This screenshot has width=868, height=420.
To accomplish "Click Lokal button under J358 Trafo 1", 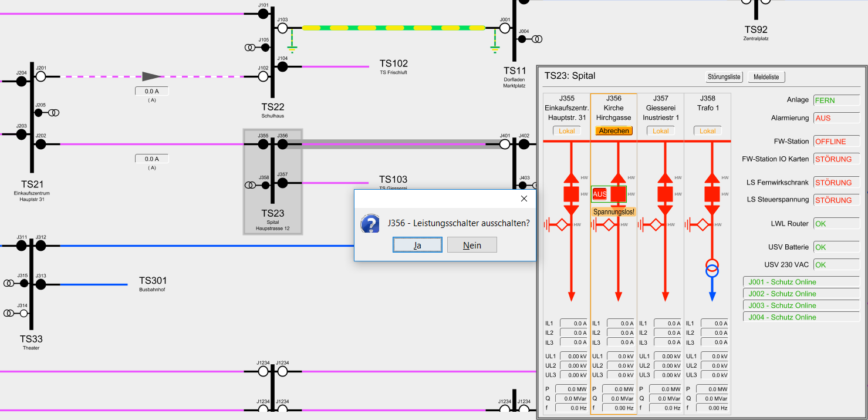I will [708, 131].
